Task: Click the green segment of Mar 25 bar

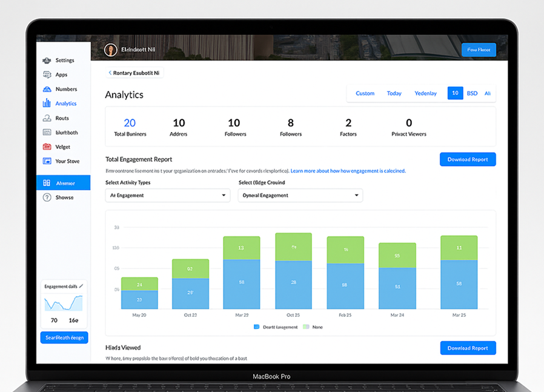Action: pyautogui.click(x=459, y=248)
